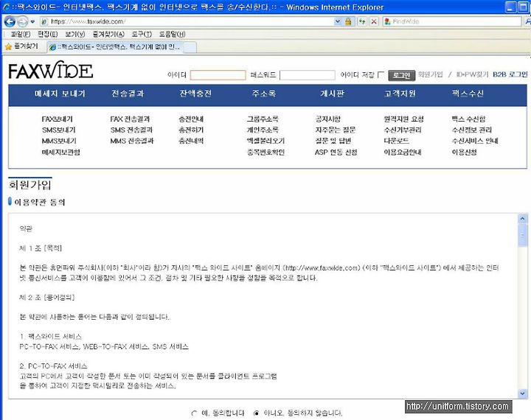
Task: Click the search provider icon
Action: coord(387,21)
